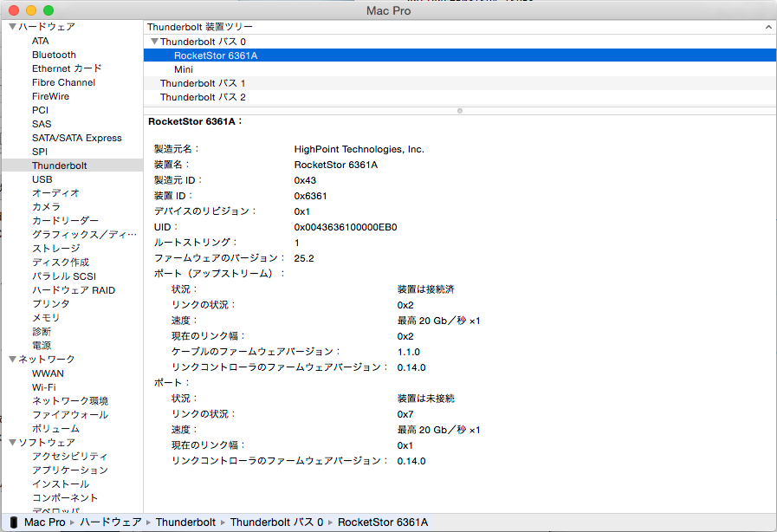Click the Mac Pro computer icon in path bar
This screenshot has height=532, width=777.
pos(14,522)
